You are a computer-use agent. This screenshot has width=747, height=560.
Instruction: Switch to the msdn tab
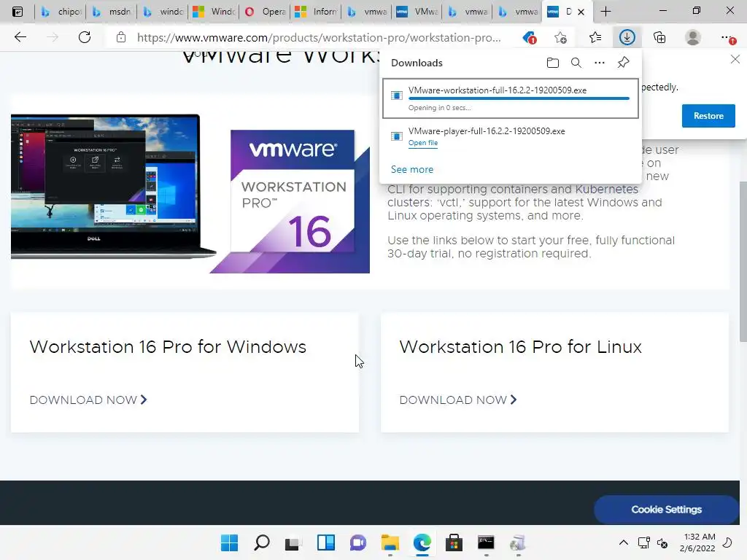(x=112, y=12)
